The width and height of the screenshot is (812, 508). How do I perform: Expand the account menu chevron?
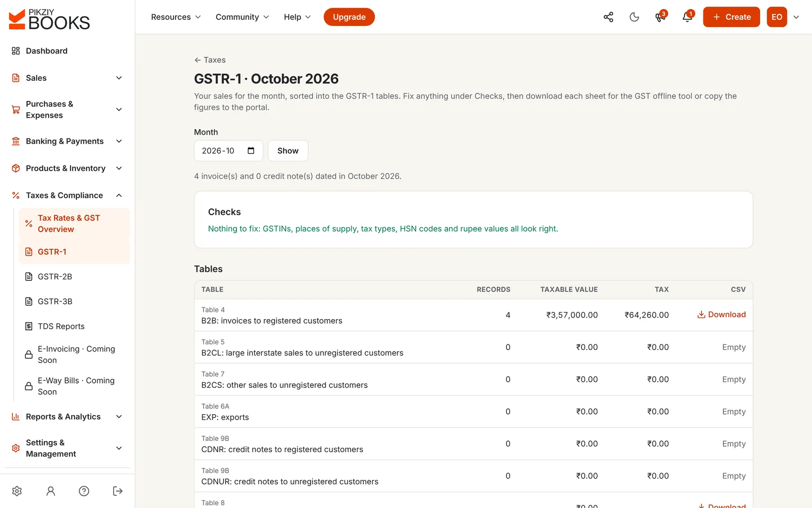[x=796, y=17]
